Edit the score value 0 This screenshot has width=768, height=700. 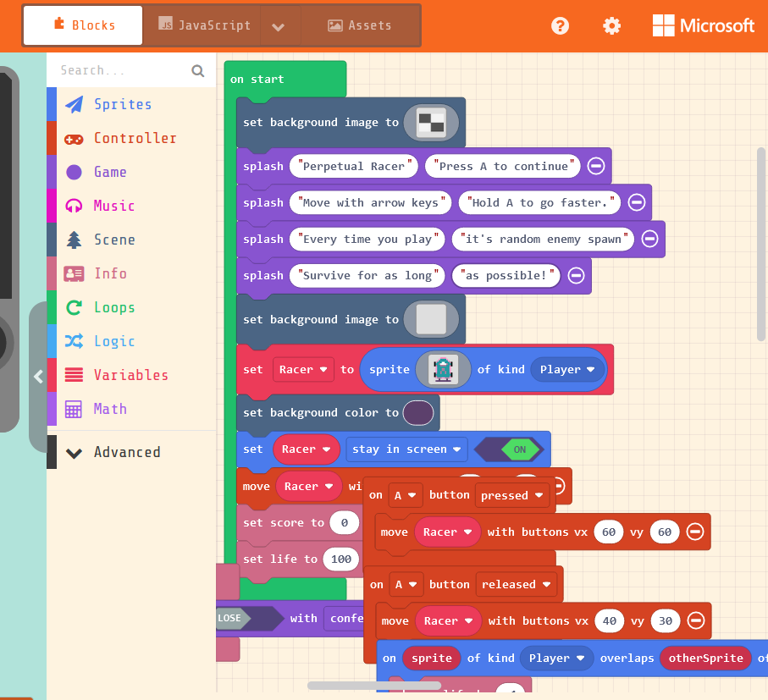pyautogui.click(x=345, y=523)
